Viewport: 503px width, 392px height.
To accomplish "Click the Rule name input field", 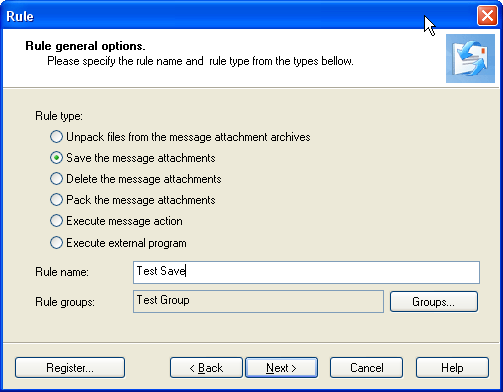I will tap(306, 272).
